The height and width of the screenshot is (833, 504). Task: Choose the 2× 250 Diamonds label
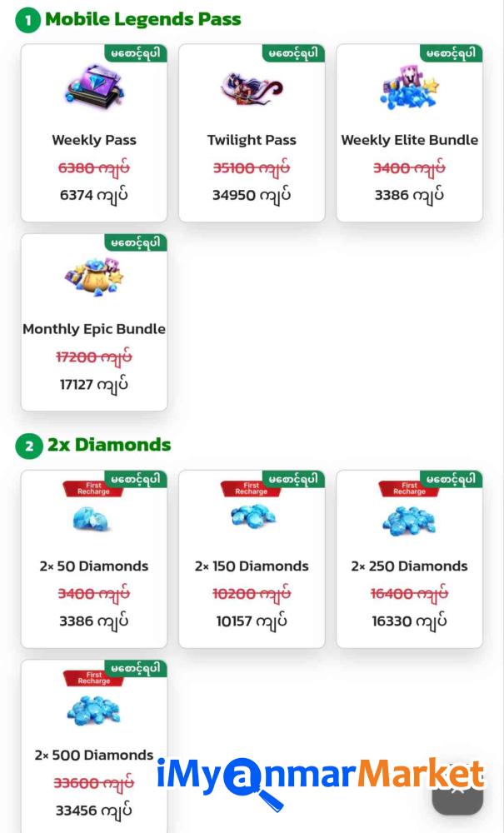coord(409,566)
